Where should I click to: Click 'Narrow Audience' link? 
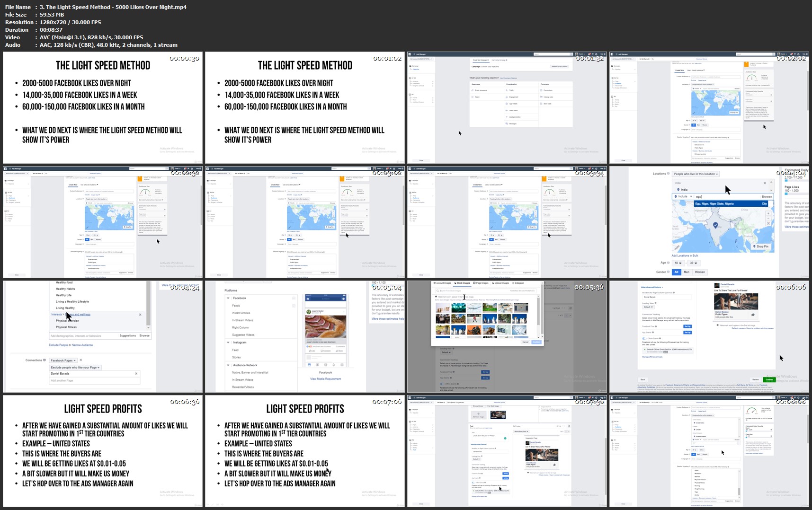82,345
